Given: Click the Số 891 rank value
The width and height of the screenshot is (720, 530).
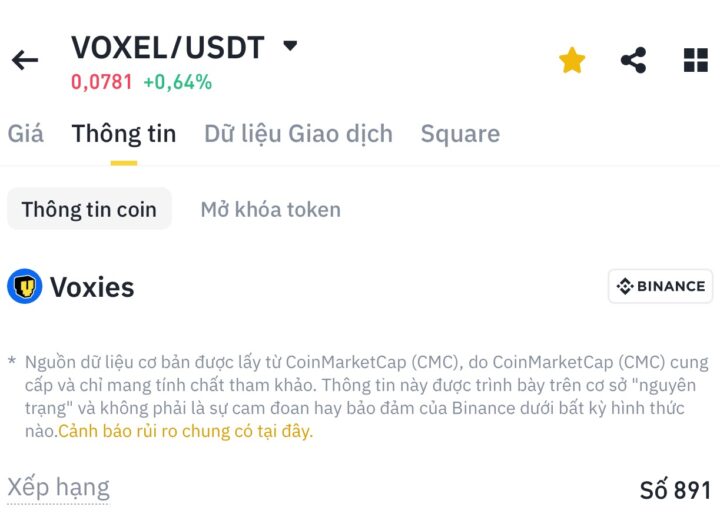Looking at the screenshot, I should click(675, 490).
